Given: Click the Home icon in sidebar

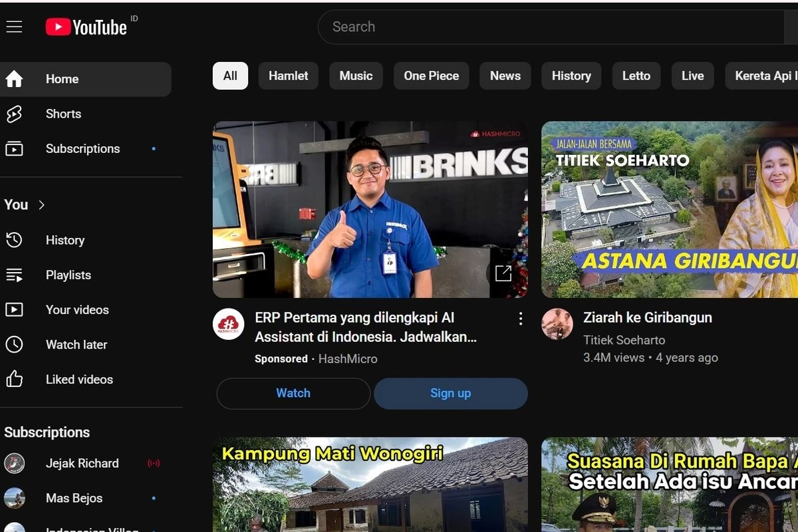Looking at the screenshot, I should (14, 79).
